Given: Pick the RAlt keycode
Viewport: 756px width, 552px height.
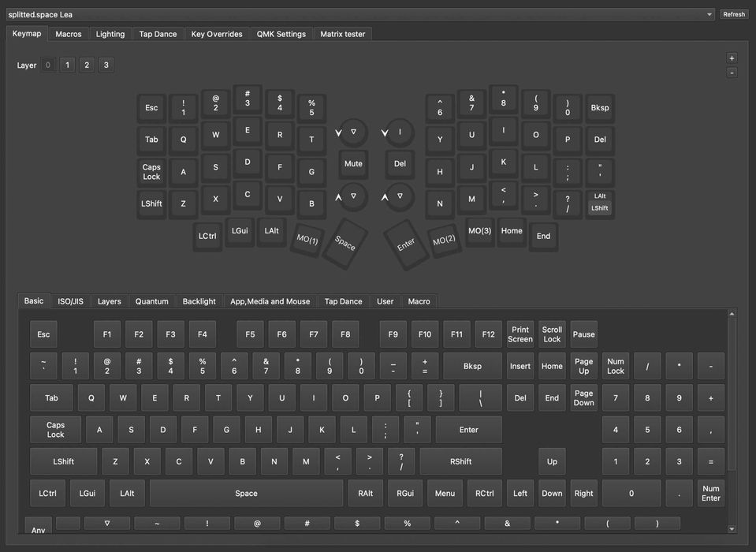Looking at the screenshot, I should tap(366, 493).
